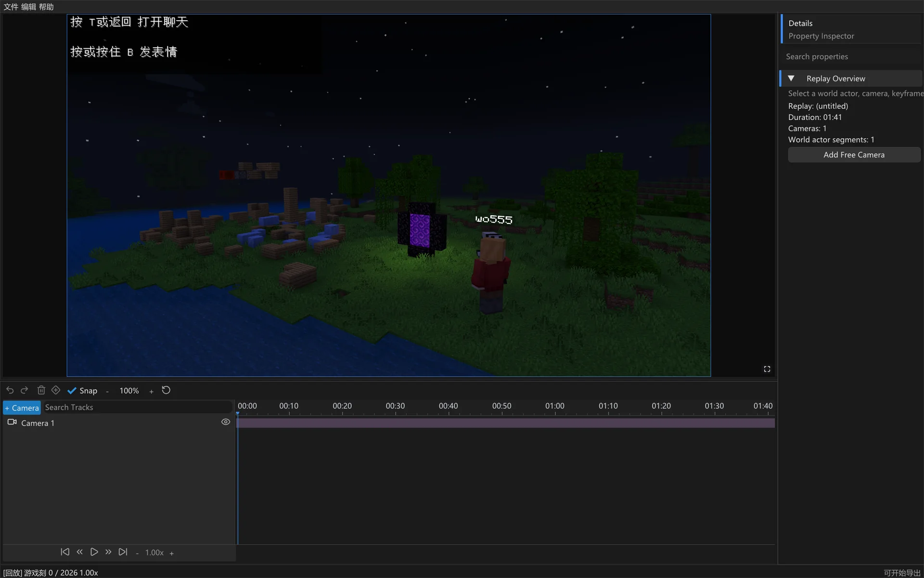Click the redo arrow icon
This screenshot has height=578, width=924.
[x=25, y=390]
